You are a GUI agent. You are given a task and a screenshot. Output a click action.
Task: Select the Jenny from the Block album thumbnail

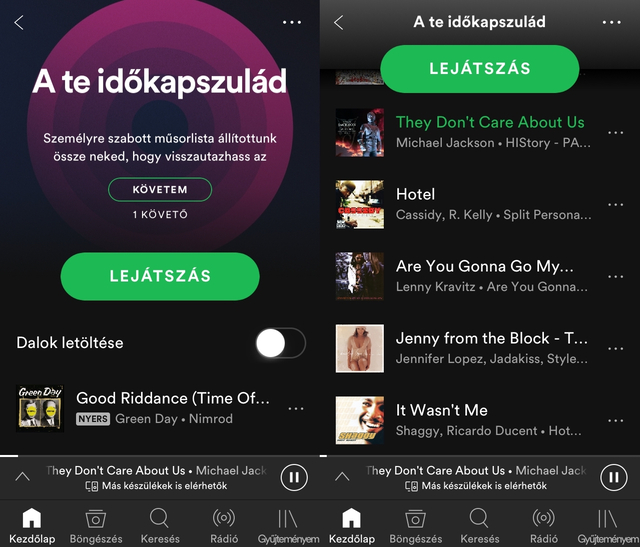pyautogui.click(x=360, y=348)
